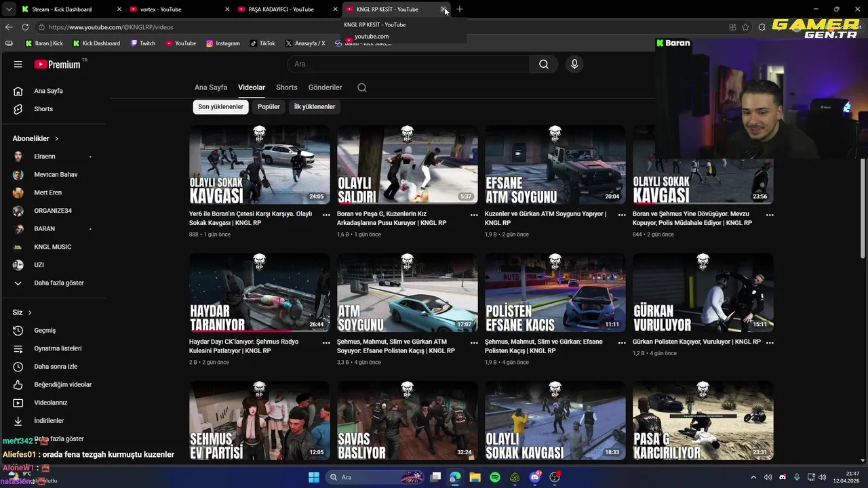Reload the page with browser refresh button

click(x=25, y=27)
